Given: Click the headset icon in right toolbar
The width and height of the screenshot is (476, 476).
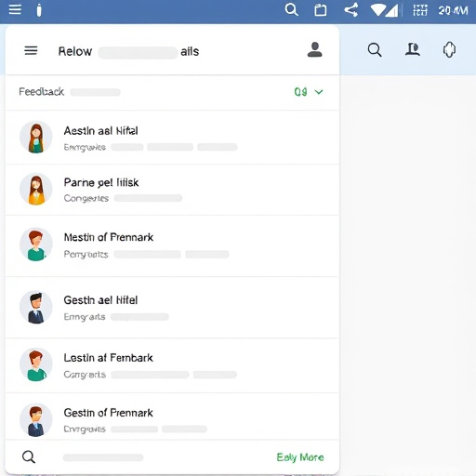Looking at the screenshot, I should click(x=449, y=49).
